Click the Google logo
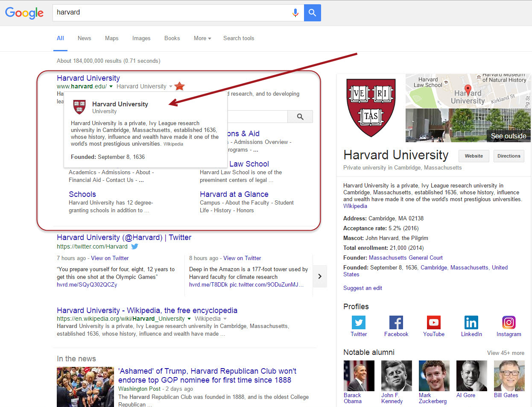This screenshot has height=407, width=532. click(24, 13)
